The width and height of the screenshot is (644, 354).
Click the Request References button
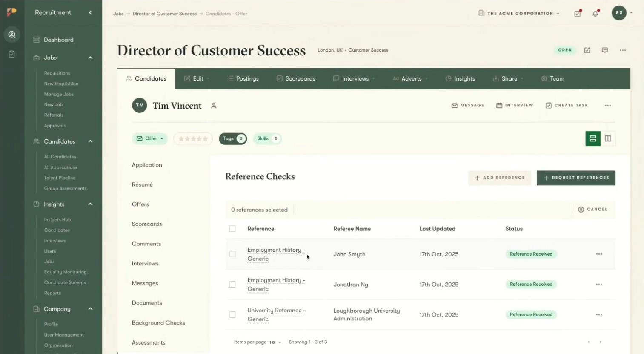click(576, 178)
